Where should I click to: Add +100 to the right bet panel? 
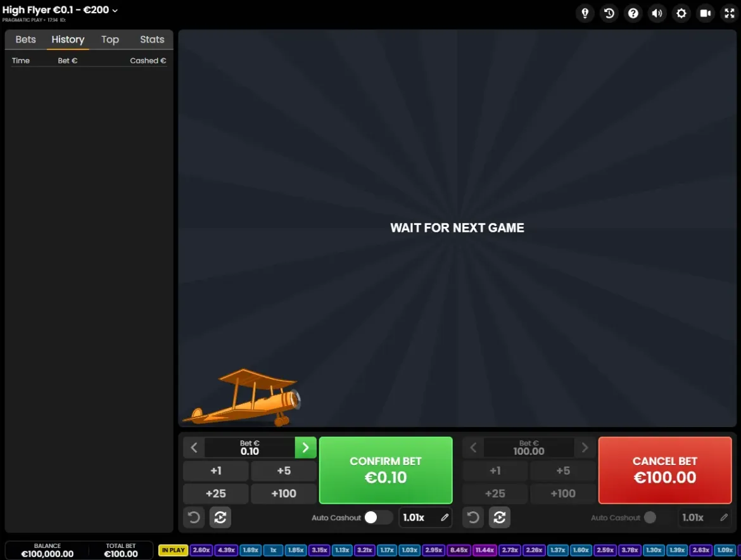click(x=563, y=493)
